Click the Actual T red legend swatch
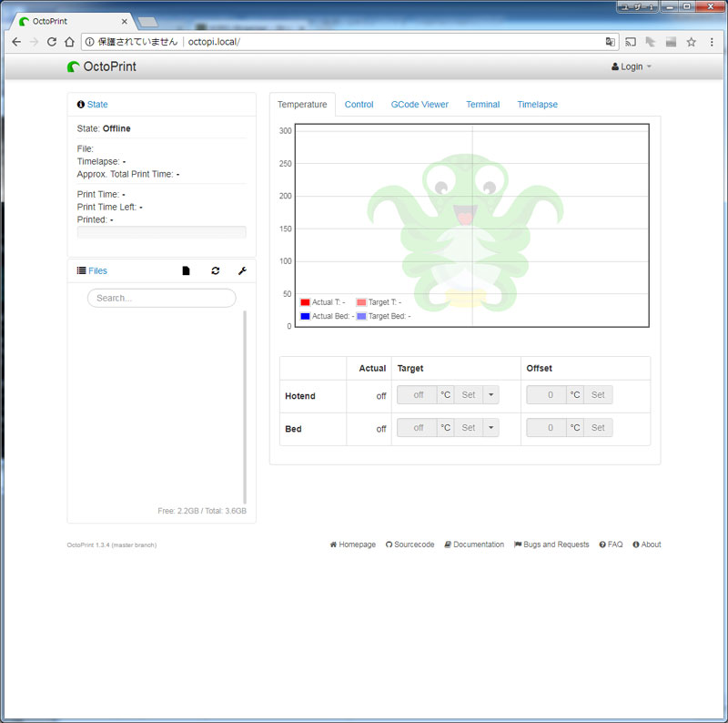This screenshot has width=728, height=723. pyautogui.click(x=305, y=302)
